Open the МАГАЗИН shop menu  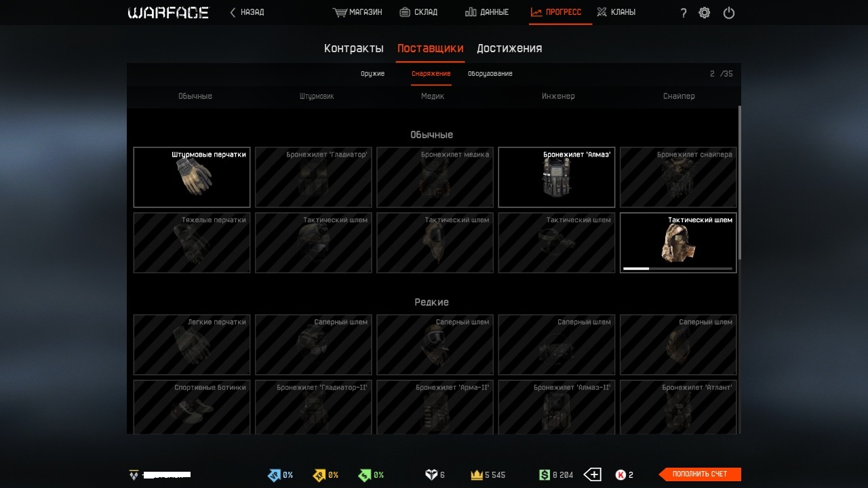click(x=357, y=12)
